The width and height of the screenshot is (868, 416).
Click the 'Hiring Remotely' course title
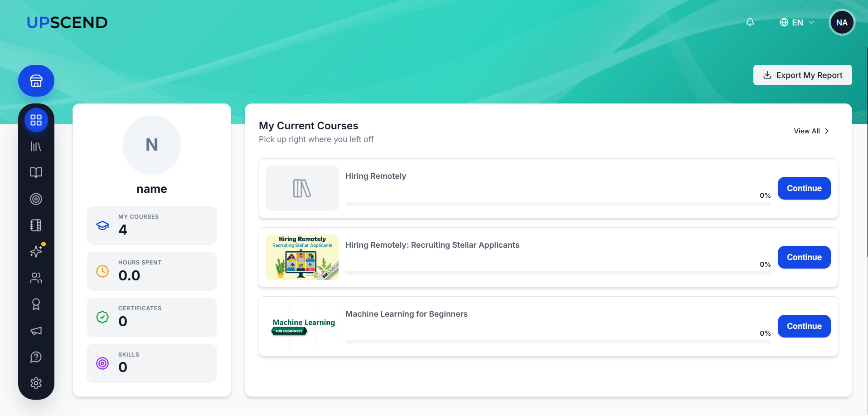click(x=376, y=176)
